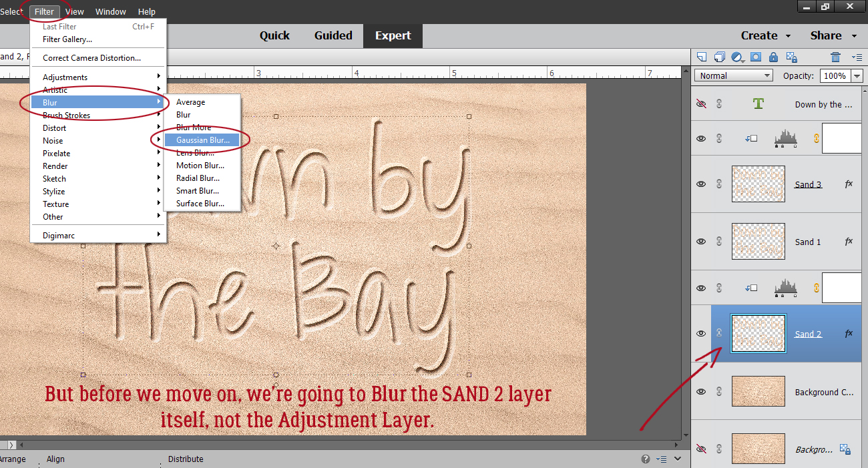Open the Layers panel flyout menu
Viewport: 868px width, 468px height.
point(857,57)
